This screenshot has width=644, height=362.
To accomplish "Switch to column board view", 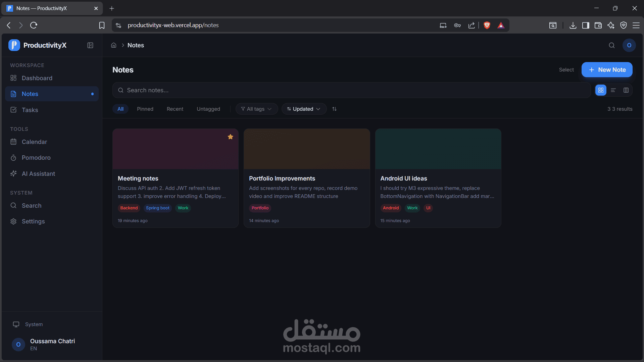I will pos(626,90).
